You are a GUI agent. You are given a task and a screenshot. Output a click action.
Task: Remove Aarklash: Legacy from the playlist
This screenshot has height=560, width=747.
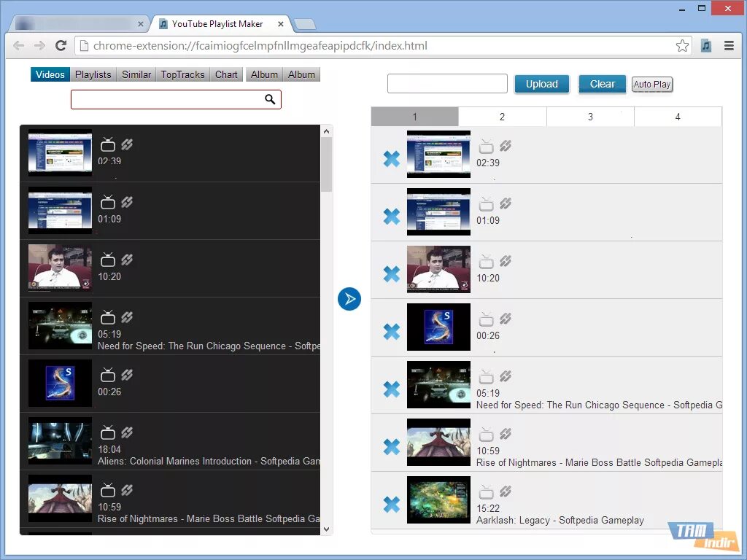click(392, 505)
